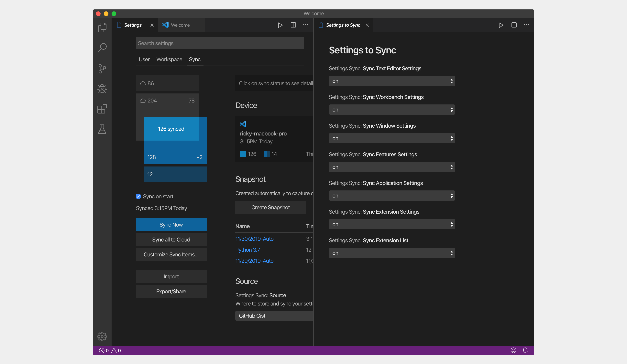Open Sync Extension Settings dropdown
This screenshot has width=627, height=364.
392,224
